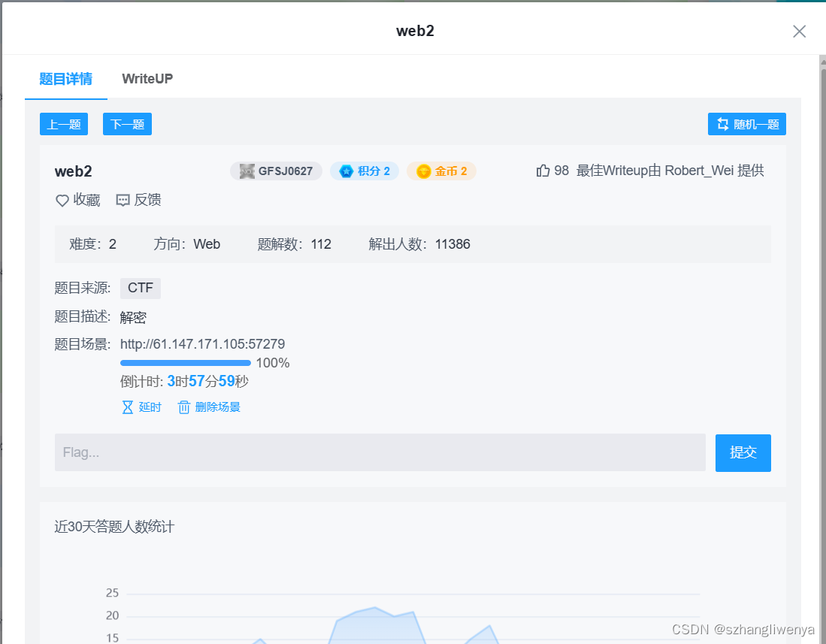Click the hourglass icon beside 延时
Viewport: 826px width, 644px height.
point(126,407)
